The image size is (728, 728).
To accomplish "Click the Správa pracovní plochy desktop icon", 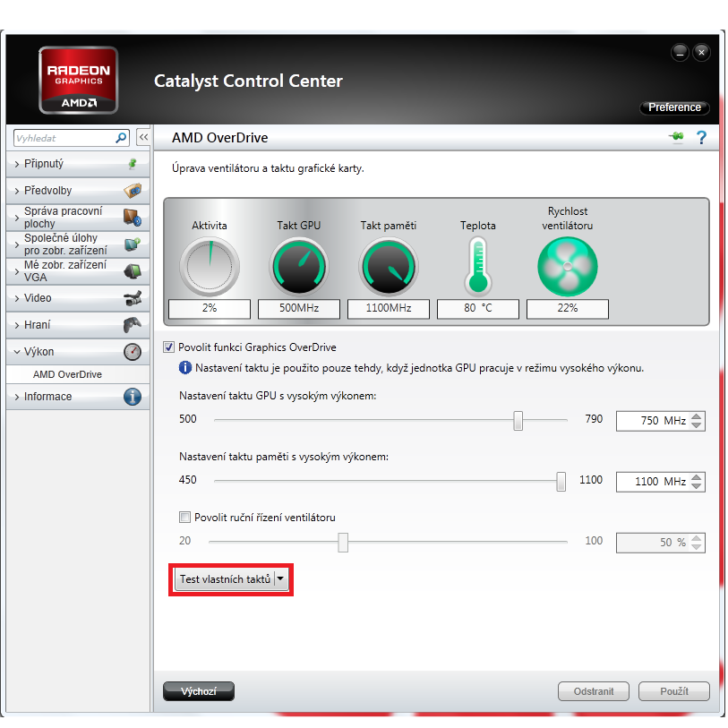I will 133,218.
